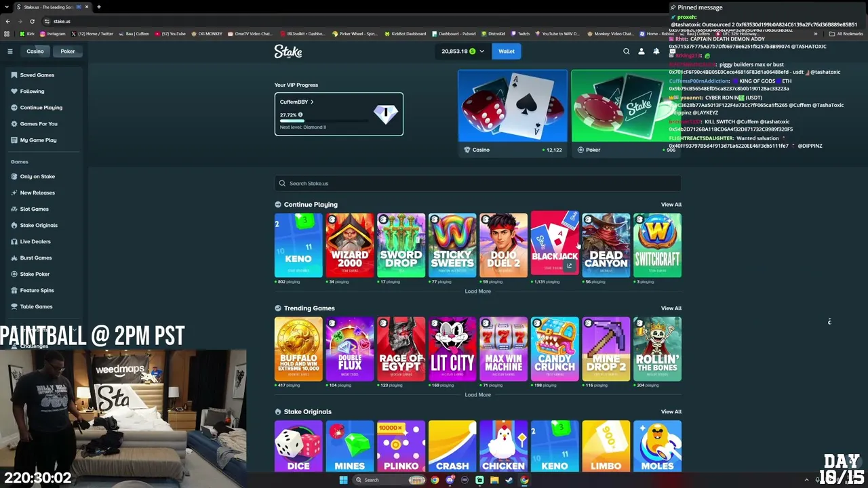Click the Slot Games sevens icon
The height and width of the screenshot is (488, 868).
[x=14, y=209]
